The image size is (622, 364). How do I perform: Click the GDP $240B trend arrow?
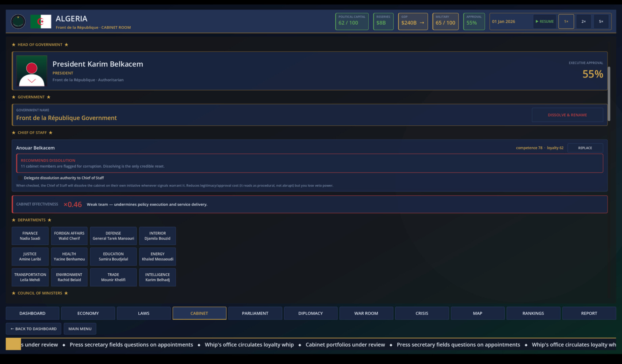pyautogui.click(x=422, y=23)
